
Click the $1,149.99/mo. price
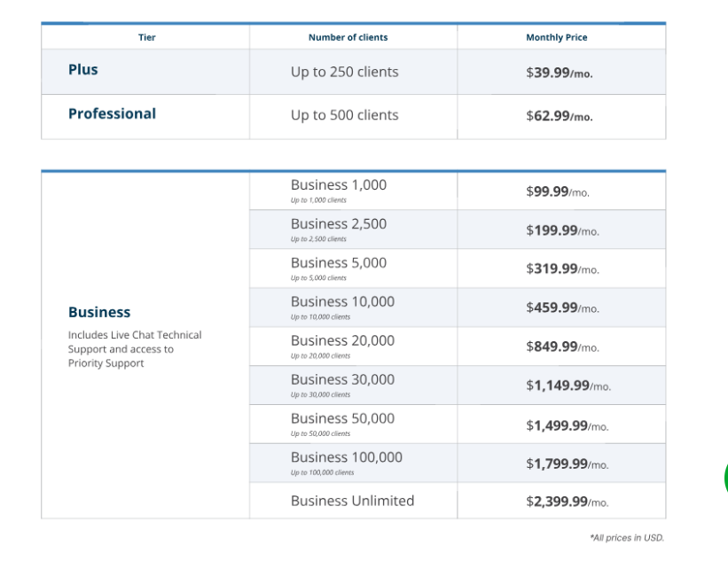click(568, 386)
